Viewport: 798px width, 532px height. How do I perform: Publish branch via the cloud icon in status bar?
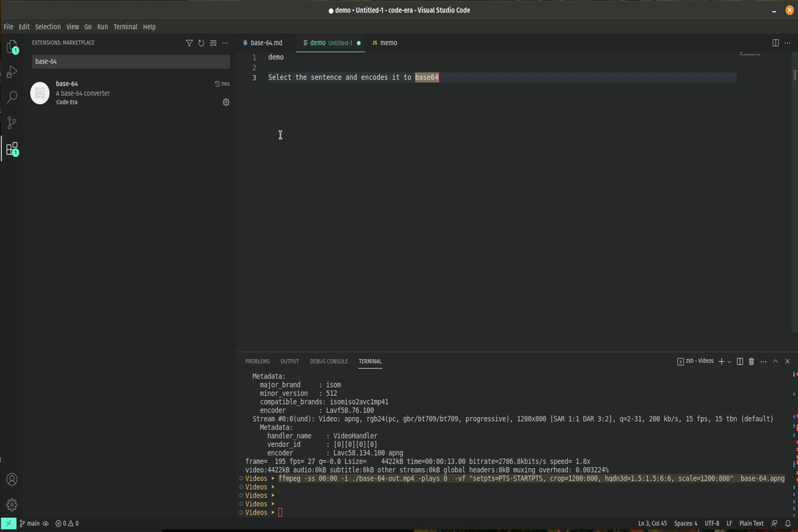point(46,523)
